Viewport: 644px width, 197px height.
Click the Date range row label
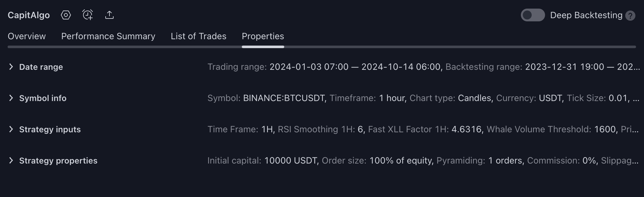41,67
